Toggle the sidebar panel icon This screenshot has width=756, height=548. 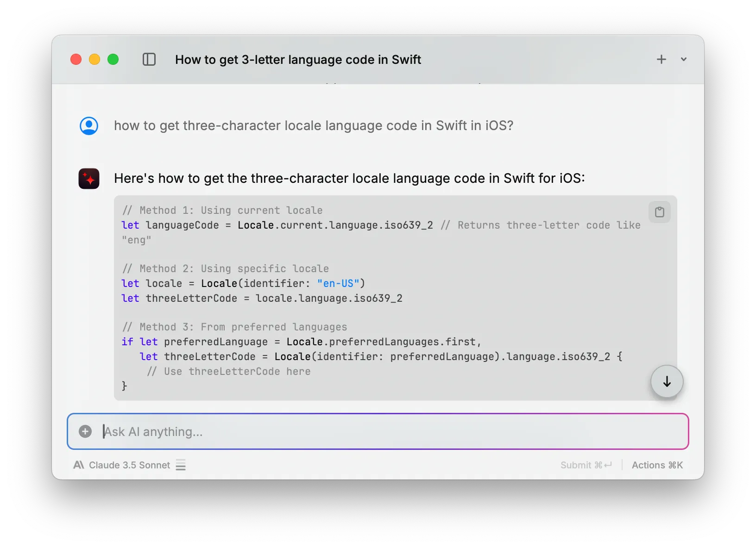point(149,59)
